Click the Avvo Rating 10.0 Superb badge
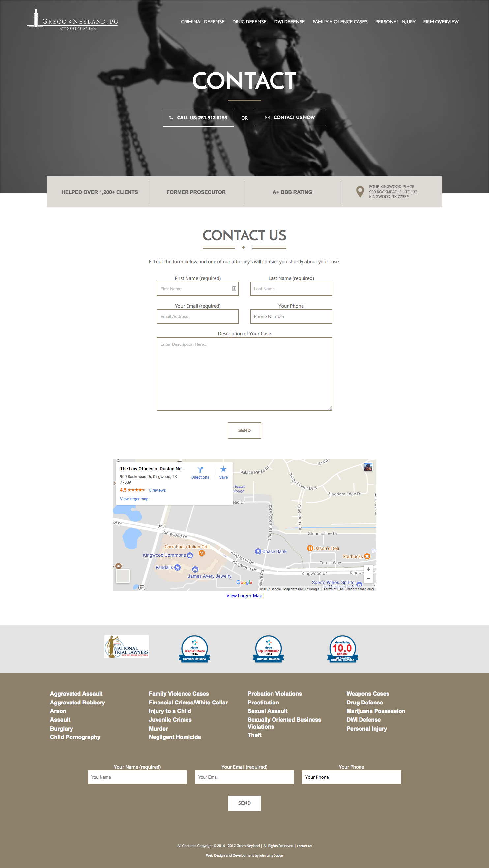The image size is (489, 868). tap(342, 649)
